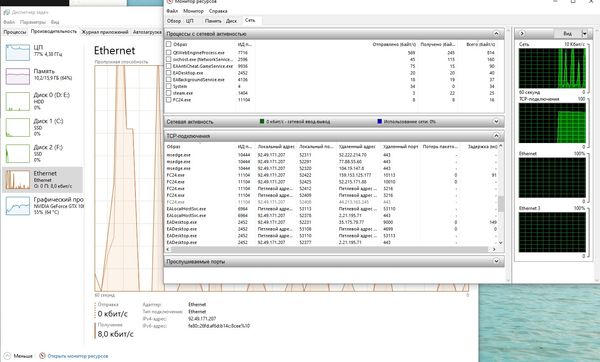Viewport: 600px width, 362px height.
Task: Sort processes by ИД process column header
Action: pyautogui.click(x=245, y=44)
